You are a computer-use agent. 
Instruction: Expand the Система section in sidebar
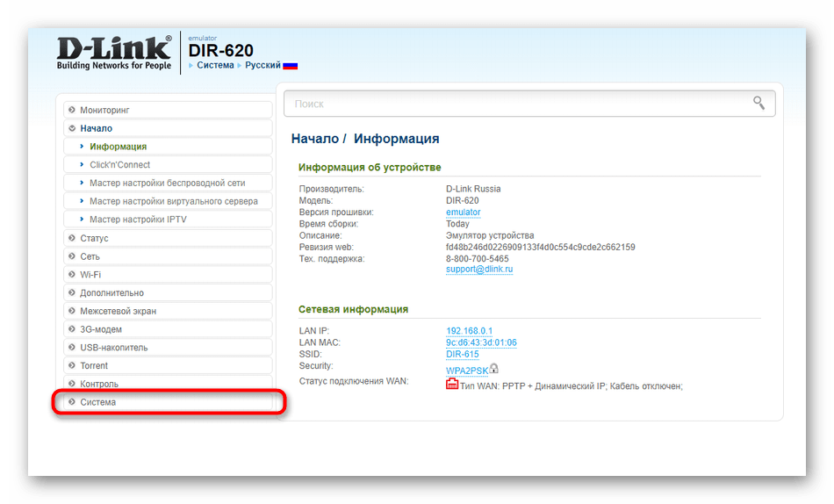97,402
